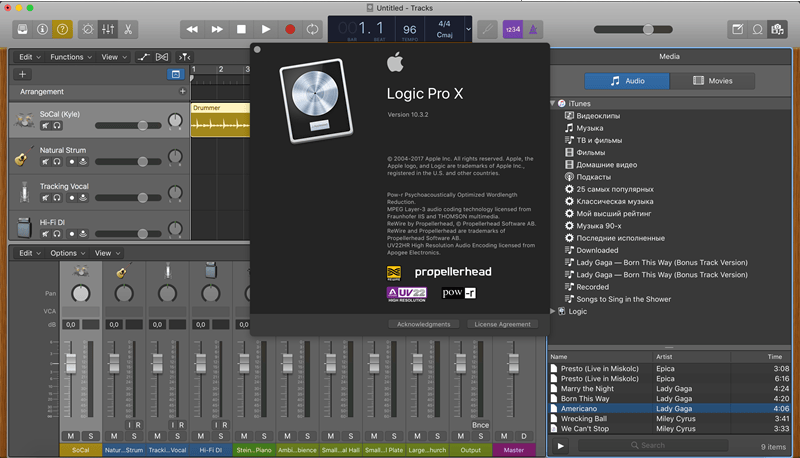Image resolution: width=800 pixels, height=458 pixels.
Task: Click the Flex bowtie icon
Action: click(x=162, y=57)
